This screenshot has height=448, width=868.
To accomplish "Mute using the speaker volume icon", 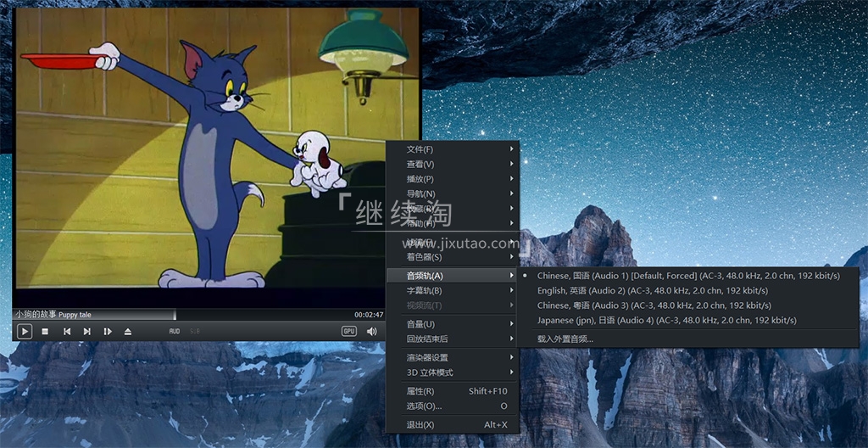I will click(371, 331).
